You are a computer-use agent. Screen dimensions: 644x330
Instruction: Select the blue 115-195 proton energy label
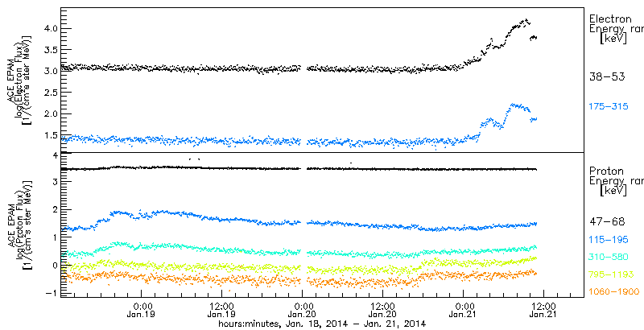[609, 239]
